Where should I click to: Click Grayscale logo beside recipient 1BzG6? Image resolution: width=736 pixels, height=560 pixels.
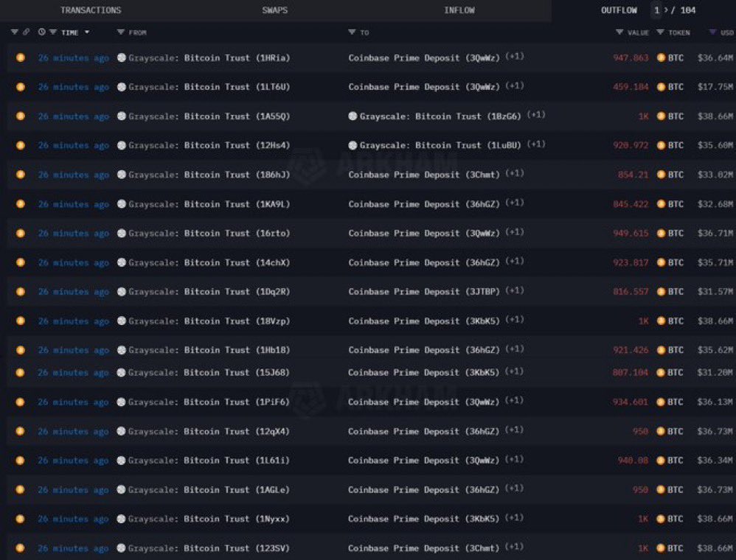pos(353,116)
